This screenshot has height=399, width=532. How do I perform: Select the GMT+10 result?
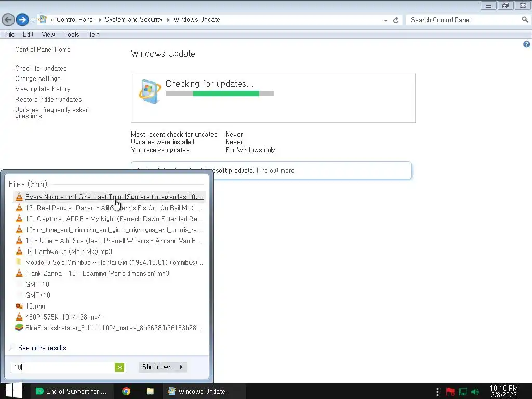(109, 295)
